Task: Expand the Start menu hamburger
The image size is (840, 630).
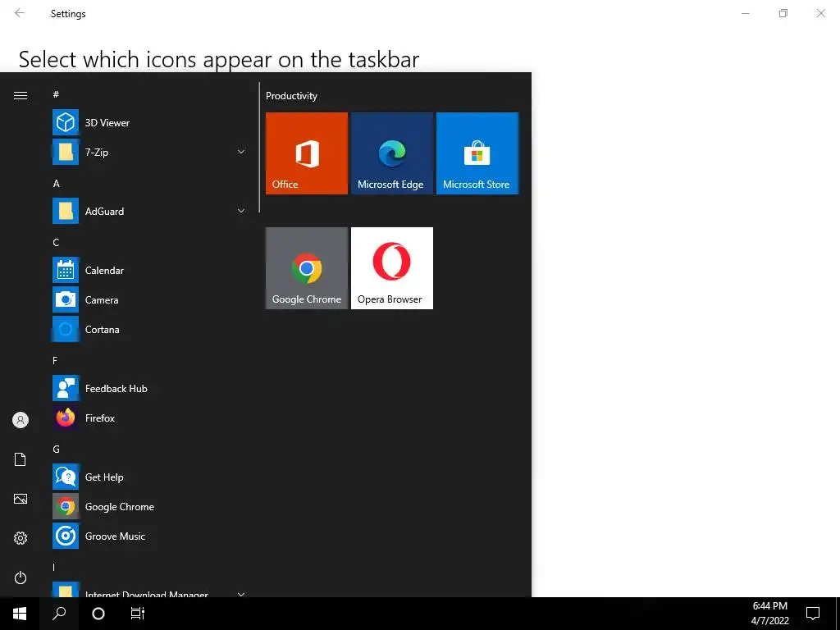Action: (21, 96)
